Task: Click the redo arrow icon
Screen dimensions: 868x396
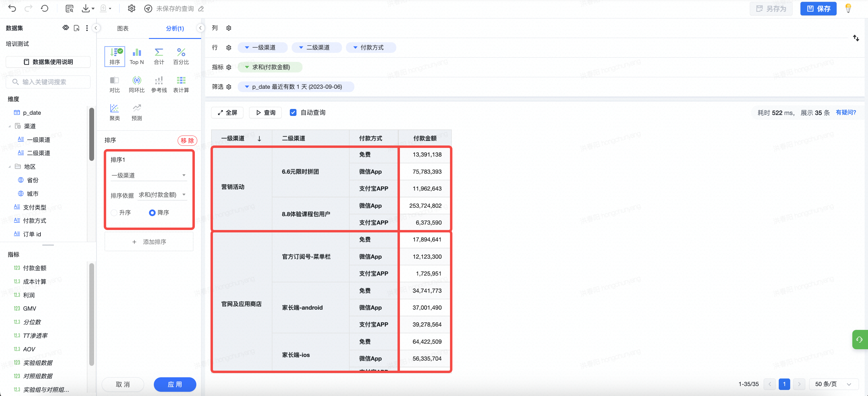Action: (x=29, y=8)
